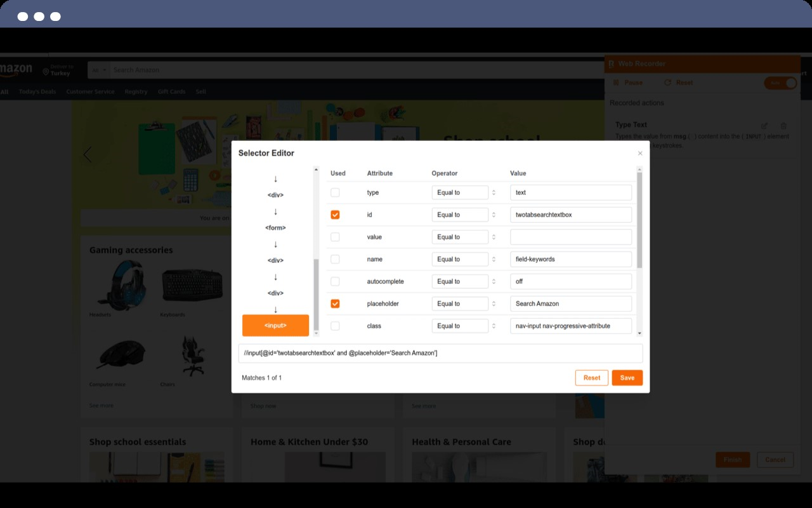Open the operator dropdown for id row
The image size is (812, 508).
tap(464, 215)
